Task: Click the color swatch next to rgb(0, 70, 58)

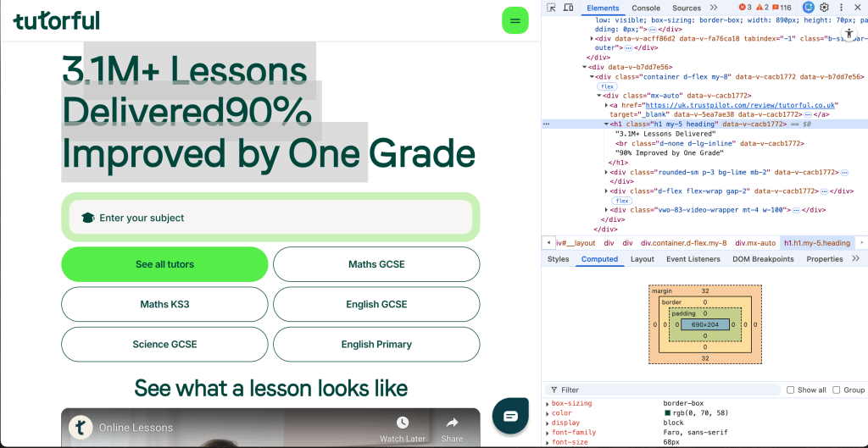Action: [x=667, y=413]
